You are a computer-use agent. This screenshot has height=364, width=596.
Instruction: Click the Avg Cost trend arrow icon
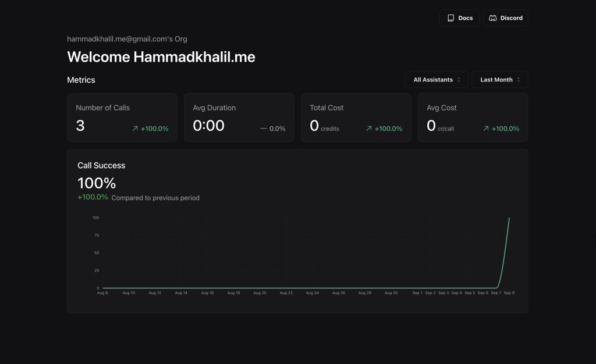coord(486,129)
